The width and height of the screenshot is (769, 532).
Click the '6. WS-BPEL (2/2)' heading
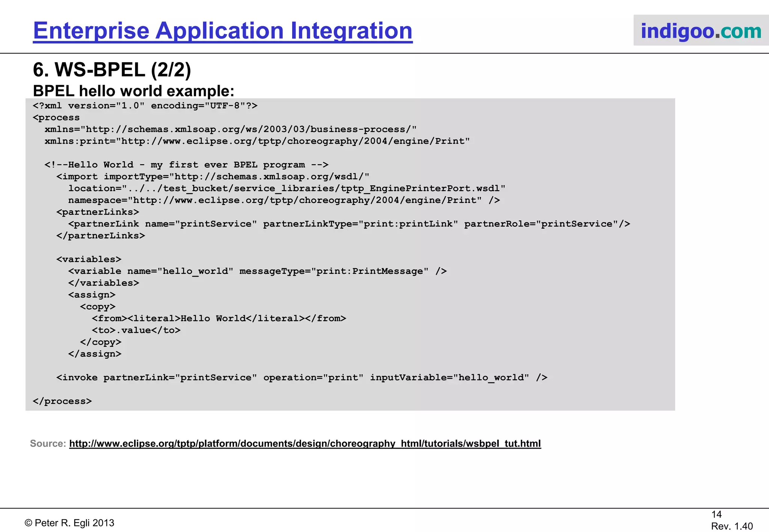point(112,70)
